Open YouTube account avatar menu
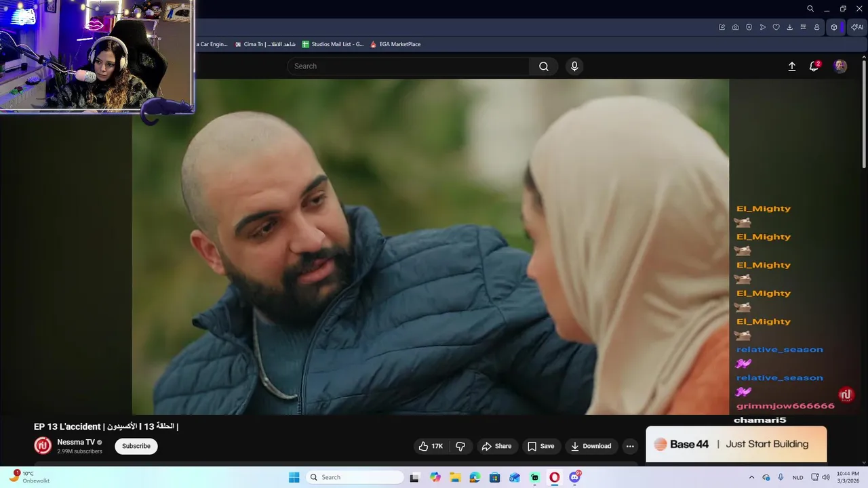Screen dimensions: 868x488 pyautogui.click(x=840, y=66)
